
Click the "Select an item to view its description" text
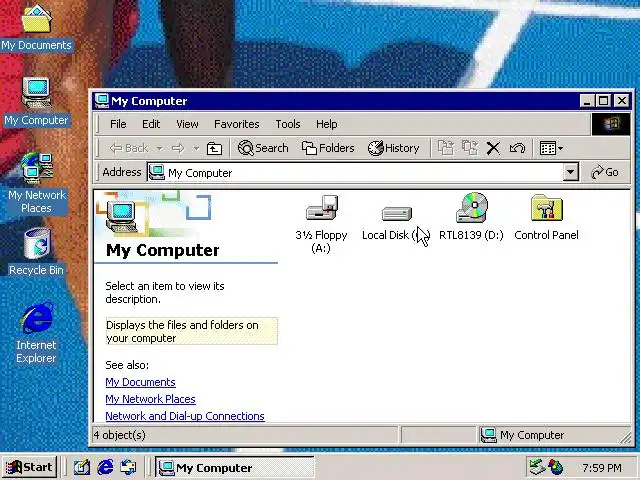pos(165,293)
